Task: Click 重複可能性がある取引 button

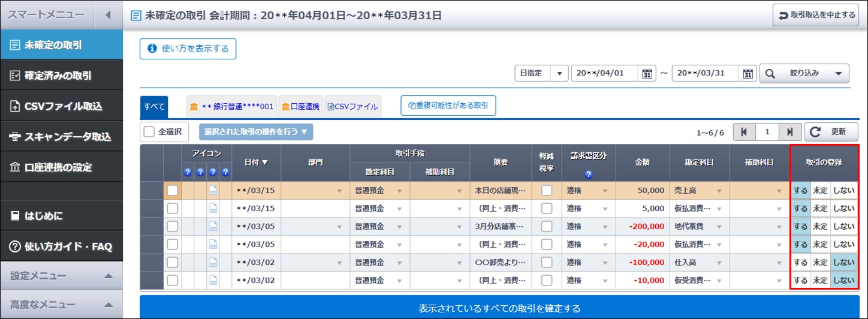Action: pyautogui.click(x=448, y=106)
